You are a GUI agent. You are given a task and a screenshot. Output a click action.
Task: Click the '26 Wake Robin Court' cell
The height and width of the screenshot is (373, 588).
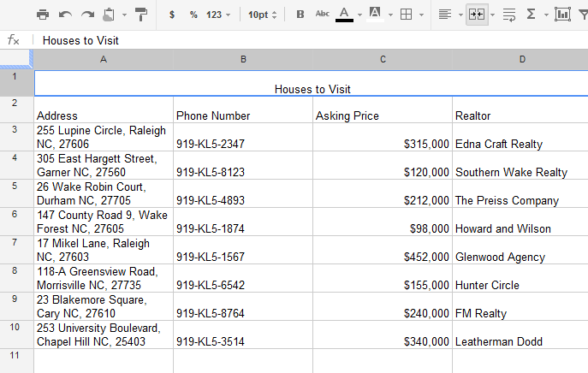104,193
